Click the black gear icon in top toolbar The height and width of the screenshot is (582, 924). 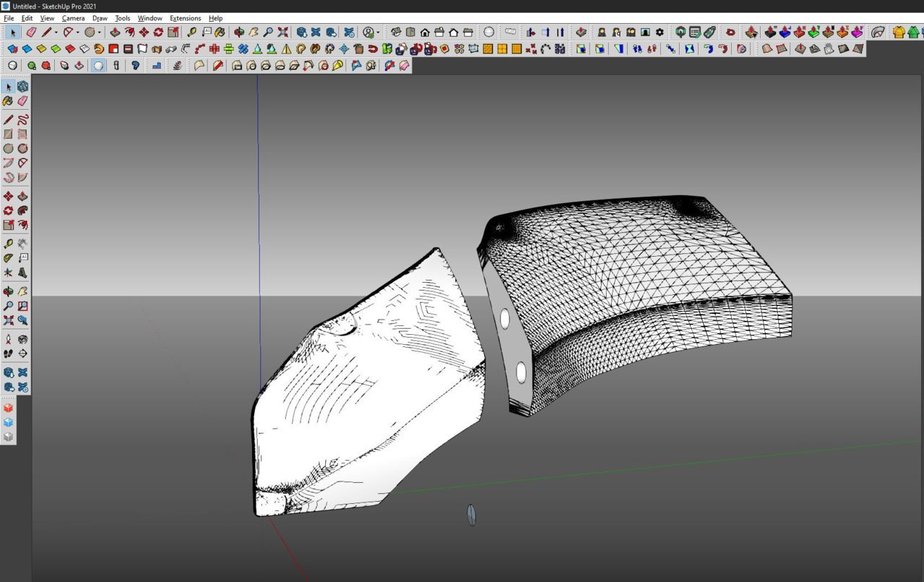tap(660, 33)
